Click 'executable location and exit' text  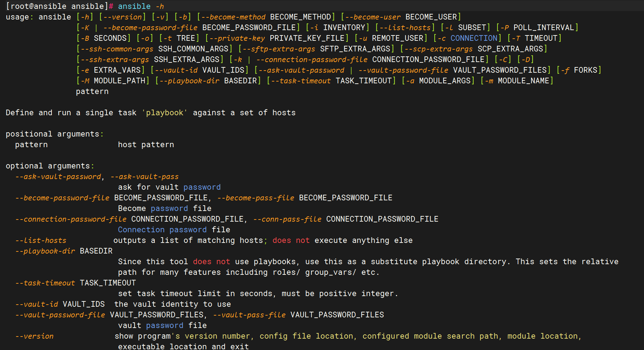pyautogui.click(x=183, y=346)
